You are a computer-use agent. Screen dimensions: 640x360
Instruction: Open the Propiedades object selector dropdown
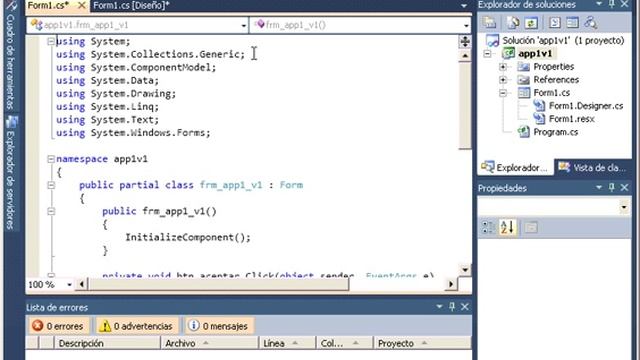pyautogui.click(x=624, y=207)
